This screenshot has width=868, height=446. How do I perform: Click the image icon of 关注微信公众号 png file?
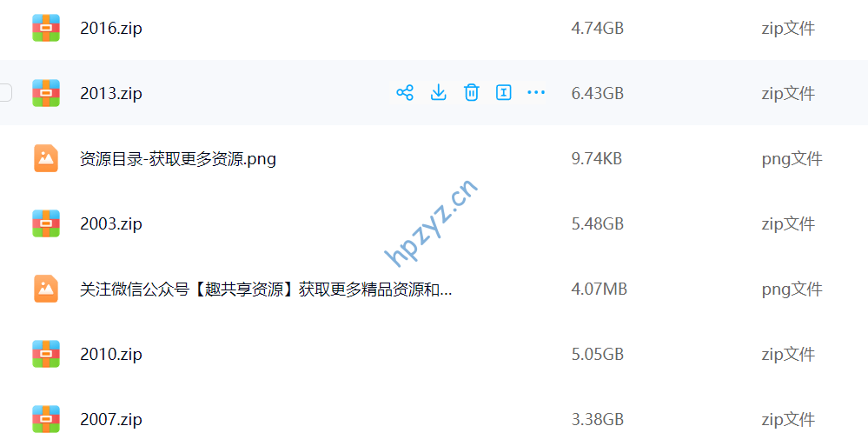pos(46,289)
